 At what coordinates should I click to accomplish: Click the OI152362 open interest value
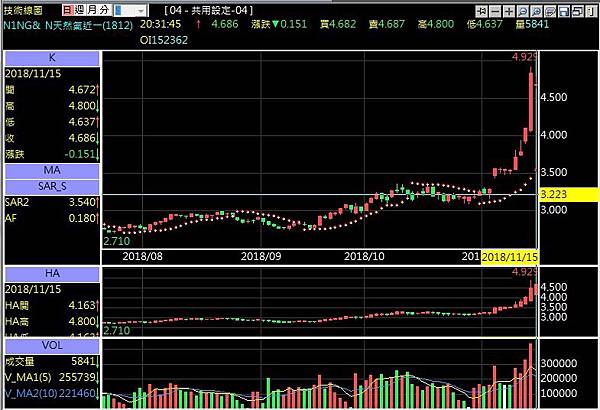[x=164, y=40]
